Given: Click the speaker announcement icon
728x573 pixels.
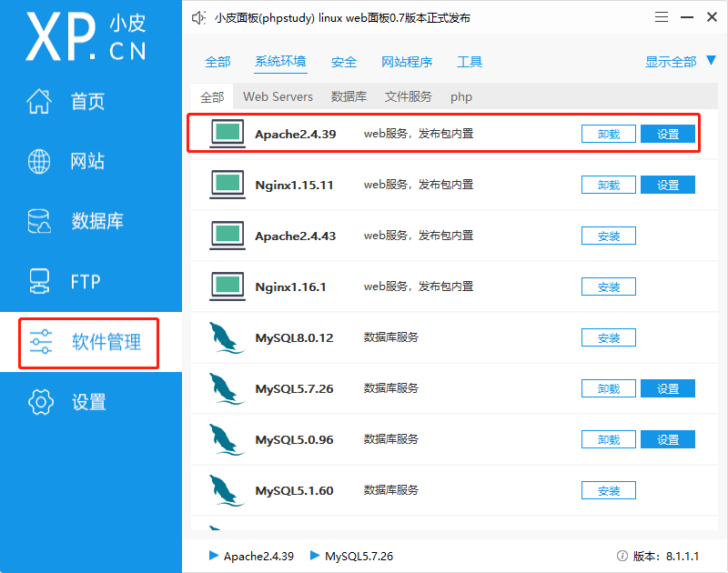Looking at the screenshot, I should coord(198,18).
